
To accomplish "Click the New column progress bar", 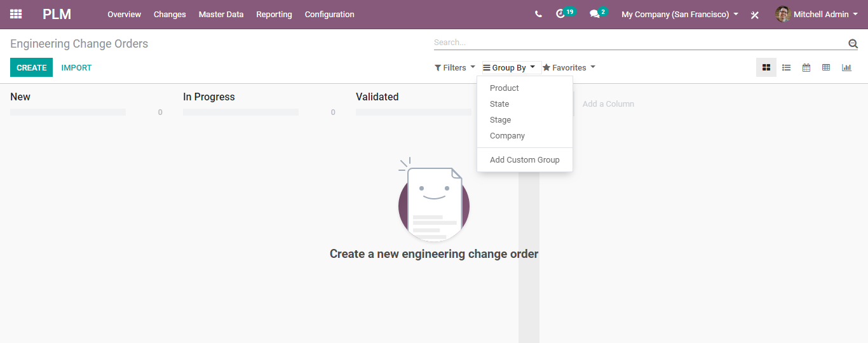I will (68, 112).
